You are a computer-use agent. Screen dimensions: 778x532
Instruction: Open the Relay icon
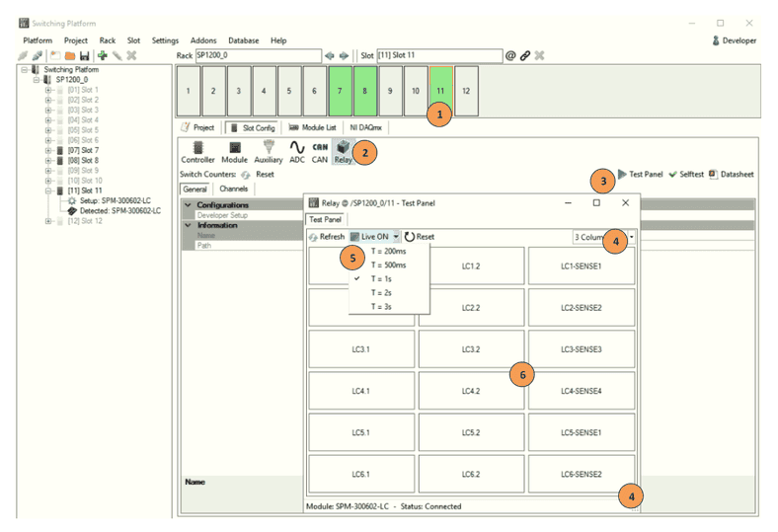pyautogui.click(x=343, y=152)
